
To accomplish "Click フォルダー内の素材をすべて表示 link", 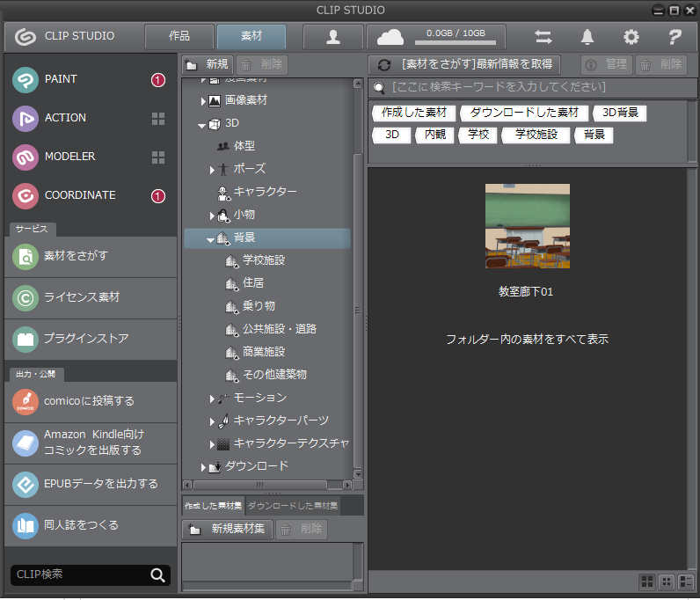I will tap(527, 339).
